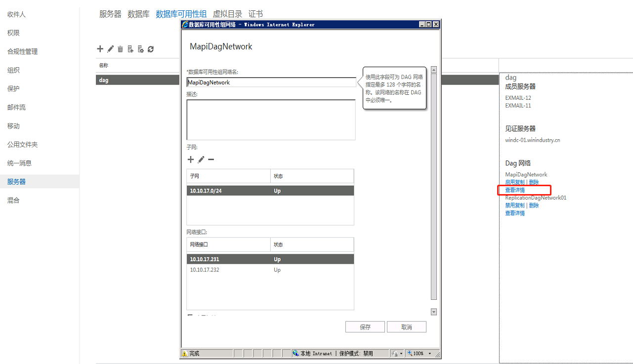Screen dimensions: 633x364
Task: Open the add DAG network icon
Action: [x=130, y=49]
